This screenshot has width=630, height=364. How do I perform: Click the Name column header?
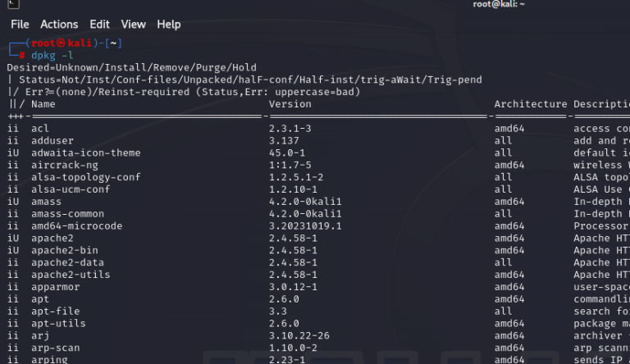(x=43, y=104)
